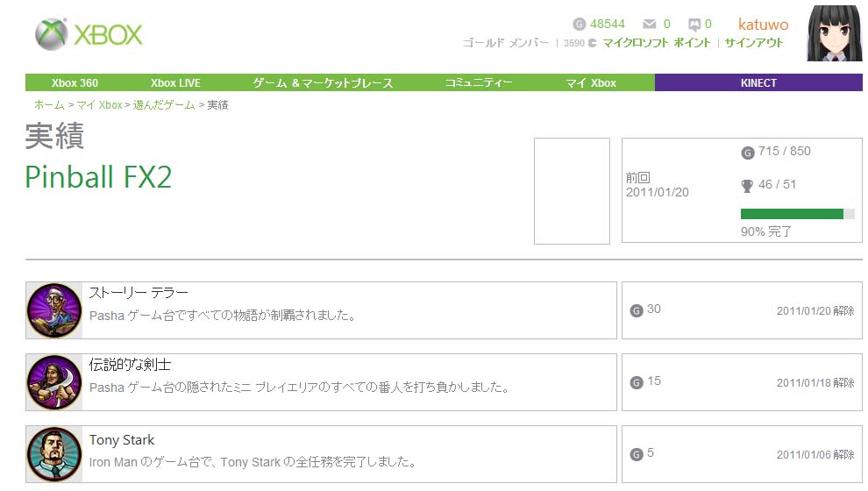Viewport: 868px width, 491px height.
Task: Go to ホーム in the breadcrumb
Action: pyautogui.click(x=49, y=104)
